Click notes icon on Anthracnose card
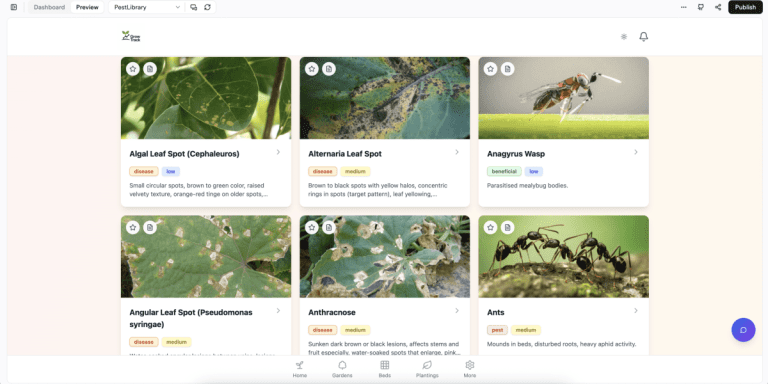 (329, 227)
